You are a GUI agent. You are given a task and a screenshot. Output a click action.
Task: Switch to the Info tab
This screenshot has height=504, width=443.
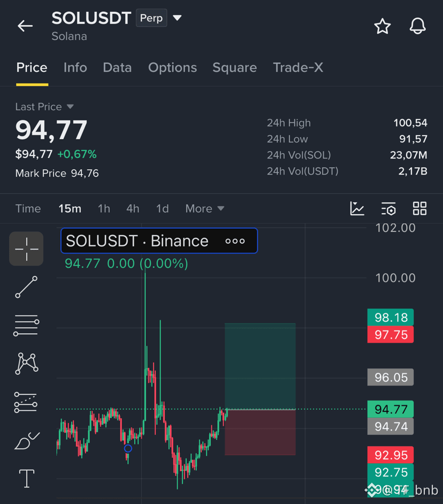75,67
